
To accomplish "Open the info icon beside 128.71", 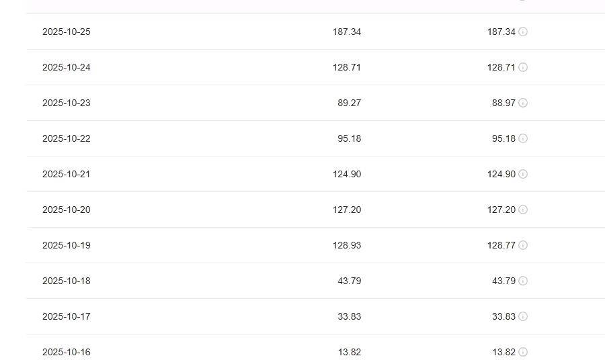I will tap(523, 67).
